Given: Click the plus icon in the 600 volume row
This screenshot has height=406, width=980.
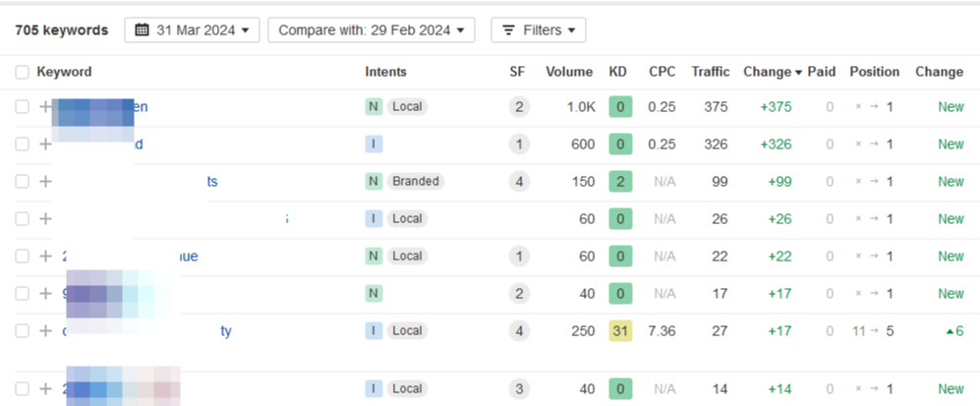Looking at the screenshot, I should pyautogui.click(x=45, y=145).
